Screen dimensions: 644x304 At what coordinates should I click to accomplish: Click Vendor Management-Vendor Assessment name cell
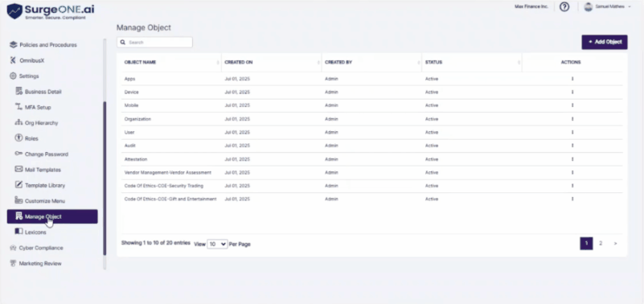tap(167, 173)
